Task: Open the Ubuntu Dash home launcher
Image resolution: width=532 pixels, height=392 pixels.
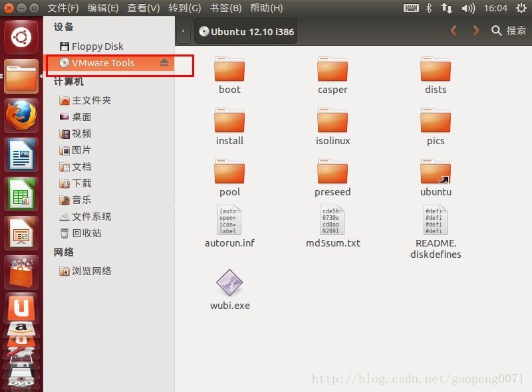Action: (x=21, y=37)
